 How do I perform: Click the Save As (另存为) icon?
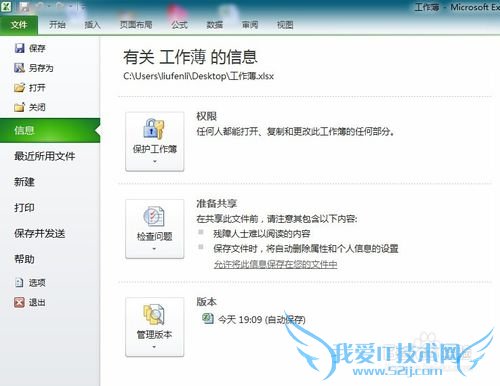(x=19, y=68)
